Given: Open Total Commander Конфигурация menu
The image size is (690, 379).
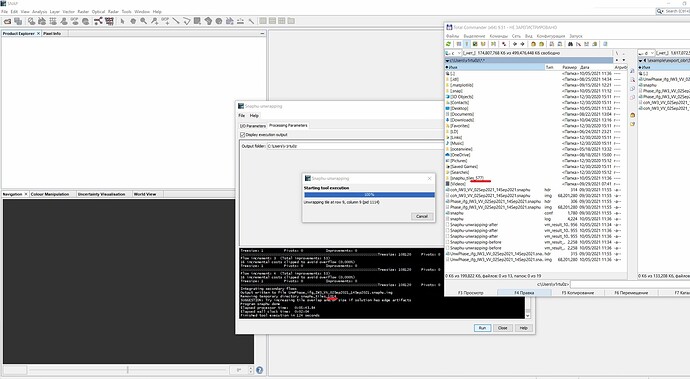Looking at the screenshot, I should (x=551, y=36).
